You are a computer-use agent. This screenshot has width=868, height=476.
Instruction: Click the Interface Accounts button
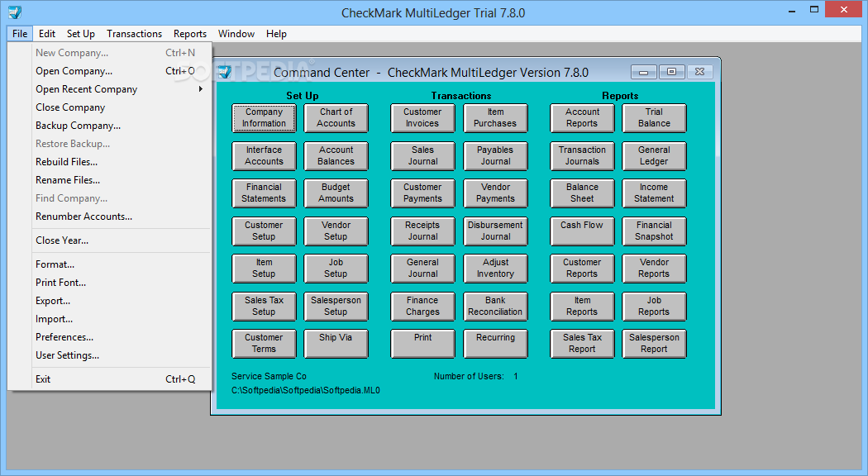point(264,156)
